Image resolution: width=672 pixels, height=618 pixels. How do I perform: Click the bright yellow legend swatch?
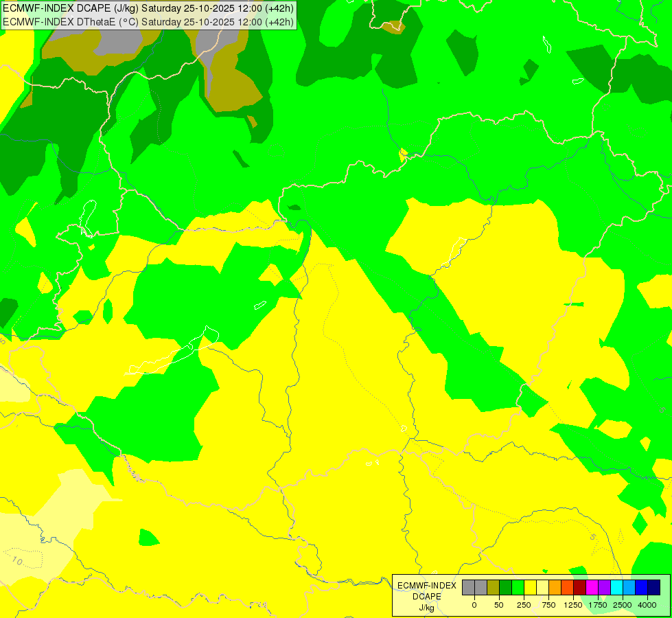click(530, 587)
